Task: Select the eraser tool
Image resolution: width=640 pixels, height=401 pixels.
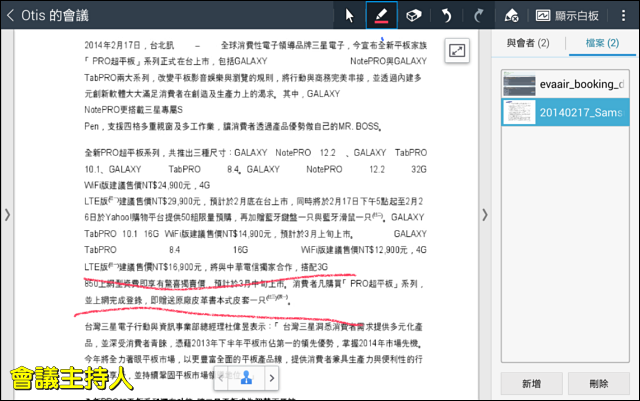Action: coord(413,16)
